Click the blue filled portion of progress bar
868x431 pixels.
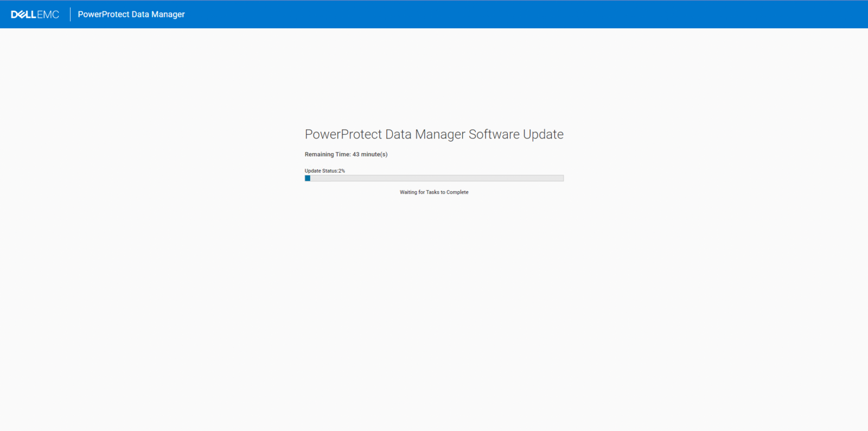pos(308,178)
